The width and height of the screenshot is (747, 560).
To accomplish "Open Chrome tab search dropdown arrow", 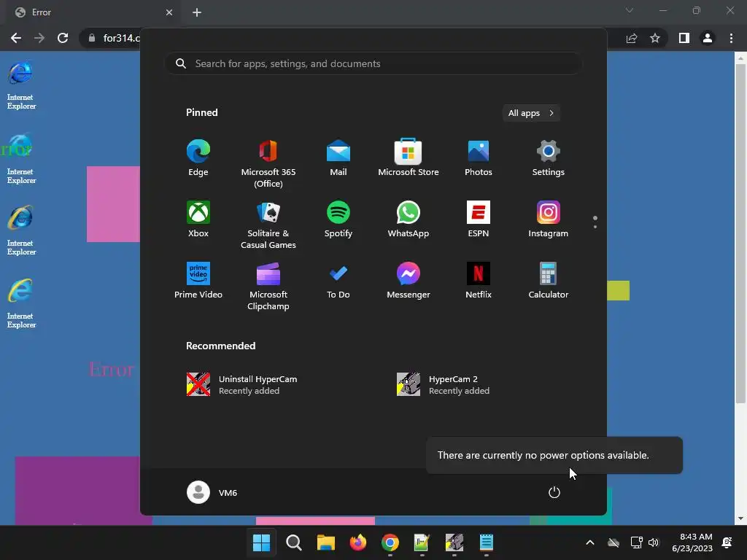I will coord(630,10).
